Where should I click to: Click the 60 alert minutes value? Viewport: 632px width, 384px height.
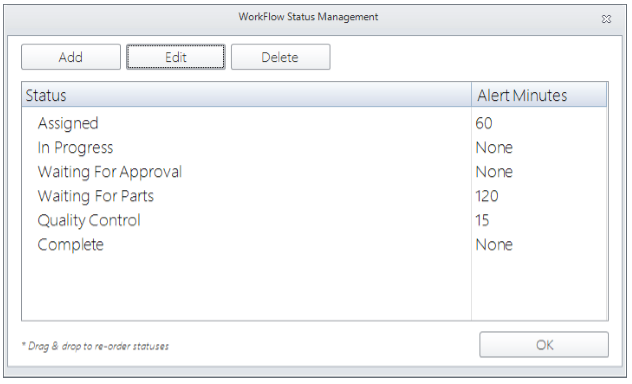pos(484,123)
